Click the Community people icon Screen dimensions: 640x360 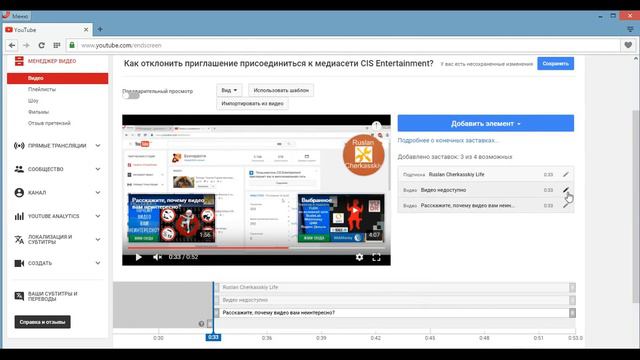tap(19, 169)
